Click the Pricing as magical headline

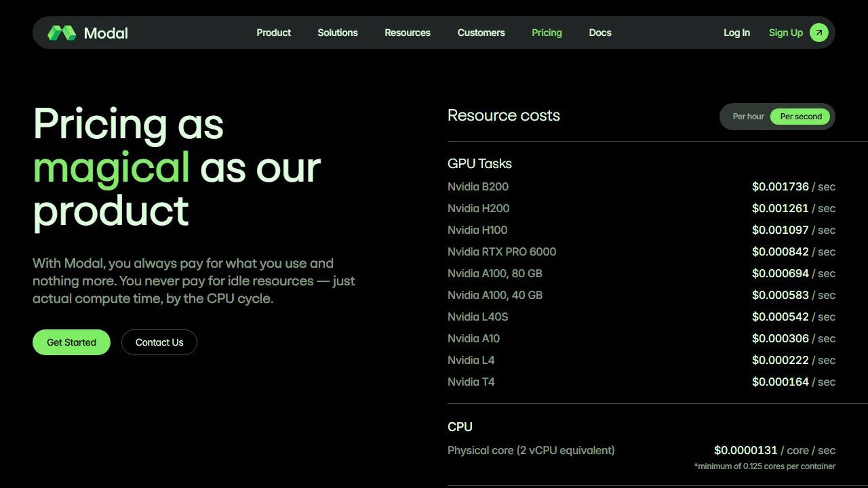pos(177,167)
